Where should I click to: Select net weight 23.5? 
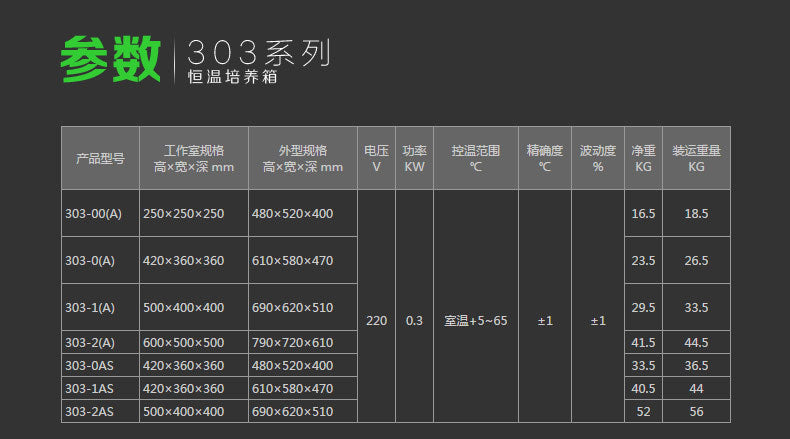[643, 261]
